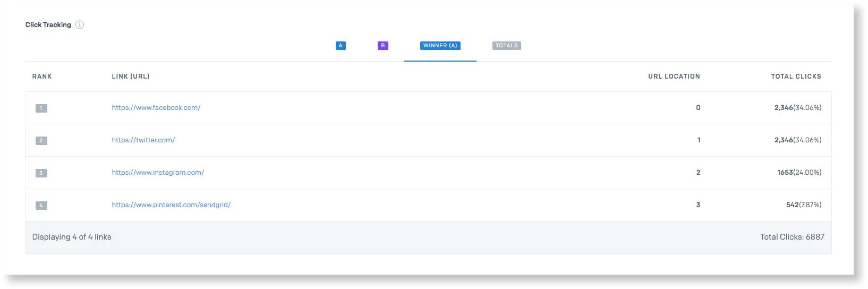Switch to the A variation tab
This screenshot has height=289, width=868.
pyautogui.click(x=341, y=46)
